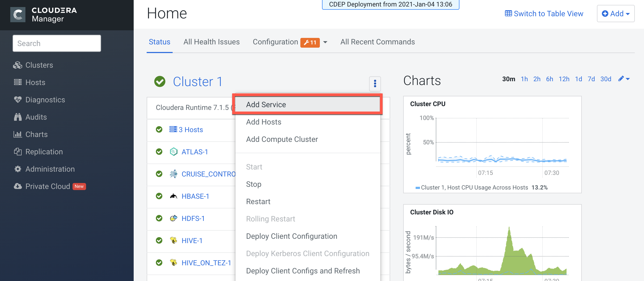Click the CRUISE_CONTROL service icon
This screenshot has width=644, height=281.
[x=174, y=174]
